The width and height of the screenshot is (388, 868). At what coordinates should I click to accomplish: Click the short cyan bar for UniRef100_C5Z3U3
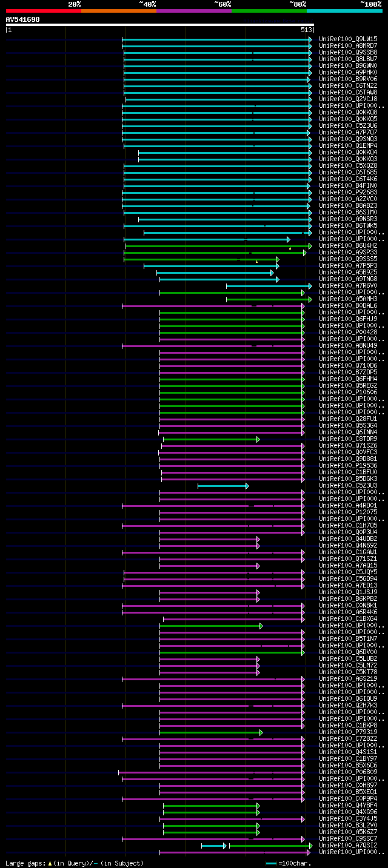[222, 486]
